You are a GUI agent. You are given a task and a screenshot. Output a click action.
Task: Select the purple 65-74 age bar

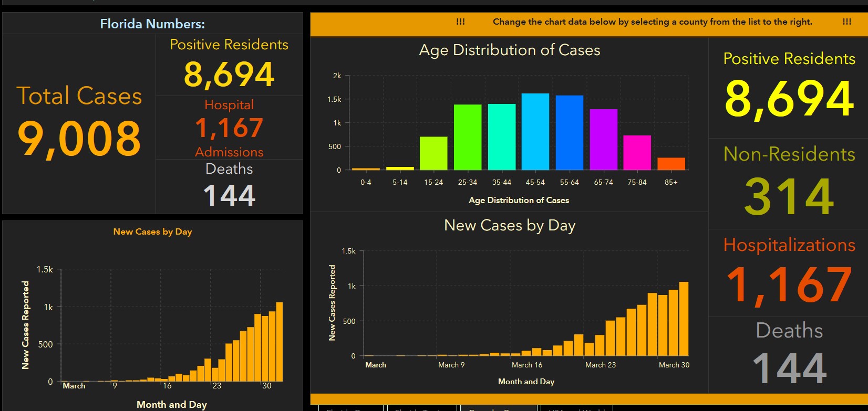pos(604,140)
